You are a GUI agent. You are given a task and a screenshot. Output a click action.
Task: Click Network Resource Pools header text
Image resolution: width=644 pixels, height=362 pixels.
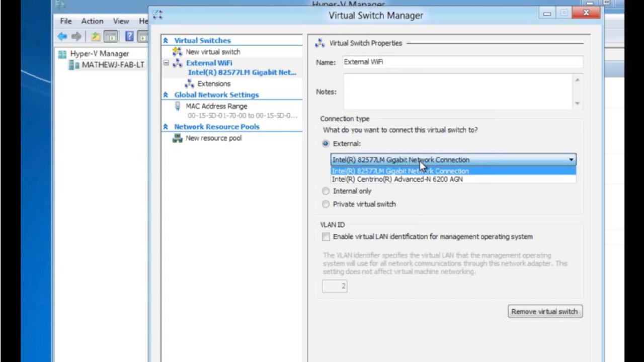point(217,127)
